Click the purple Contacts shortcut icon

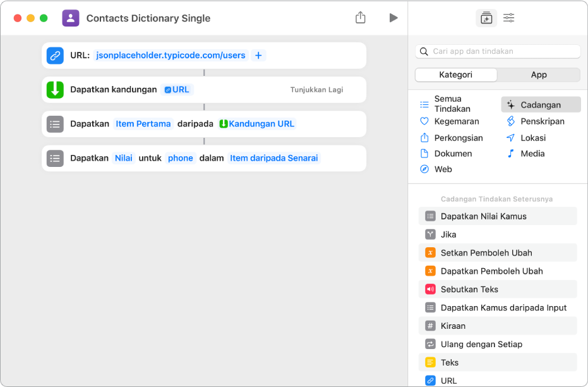coord(71,18)
